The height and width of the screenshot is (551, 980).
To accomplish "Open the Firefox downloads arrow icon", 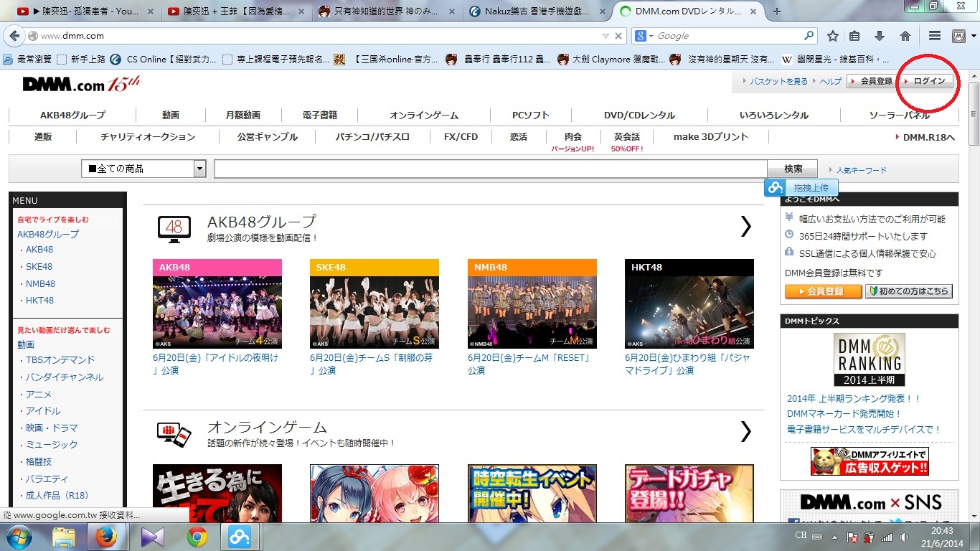I will (x=880, y=36).
